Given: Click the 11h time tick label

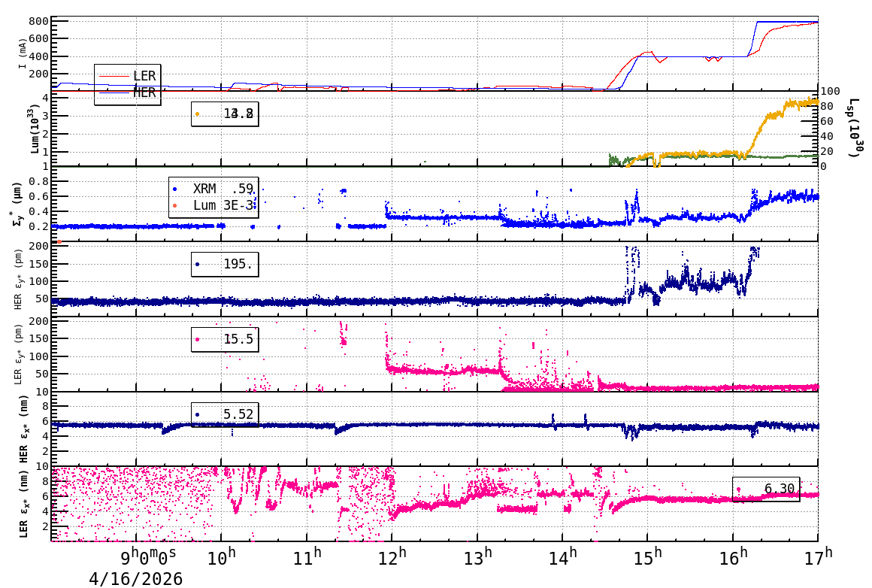Looking at the screenshot, I should tap(307, 556).
